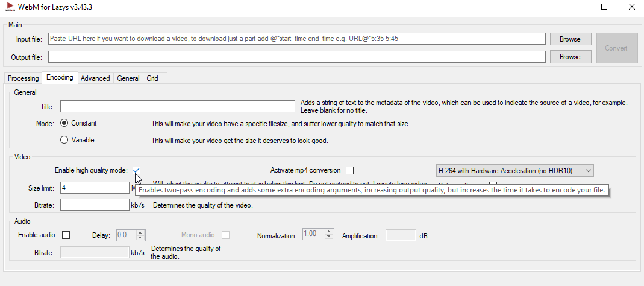The width and height of the screenshot is (644, 286).
Task: Toggle Enable high quality mode checkbox
Action: 137,170
